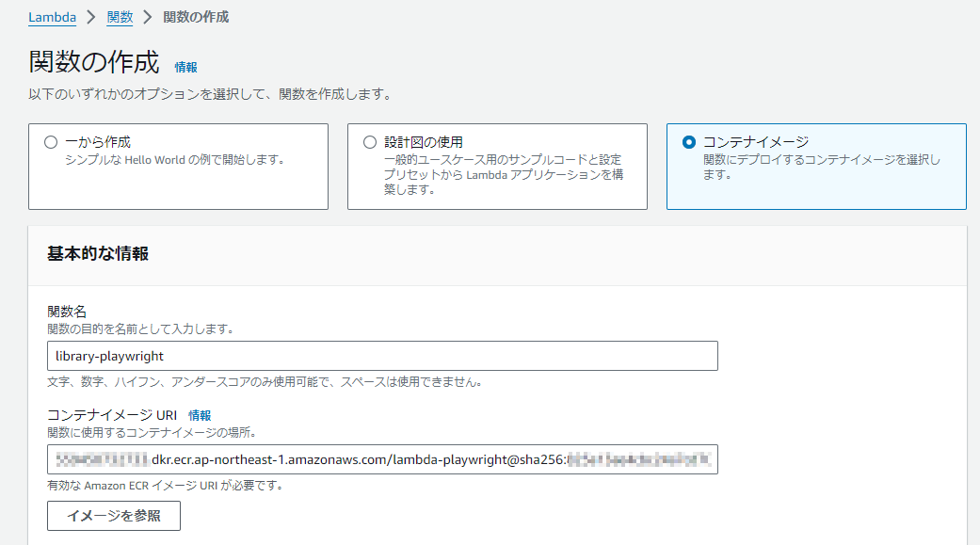Click the highlighted コンテナイメージ option card
This screenshot has width=980, height=545.
coord(814,165)
